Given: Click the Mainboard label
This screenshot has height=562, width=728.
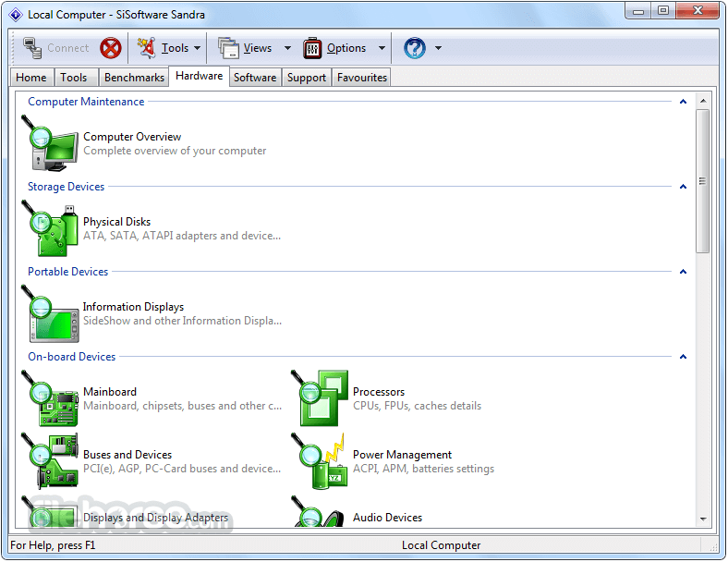Looking at the screenshot, I should click(110, 392).
